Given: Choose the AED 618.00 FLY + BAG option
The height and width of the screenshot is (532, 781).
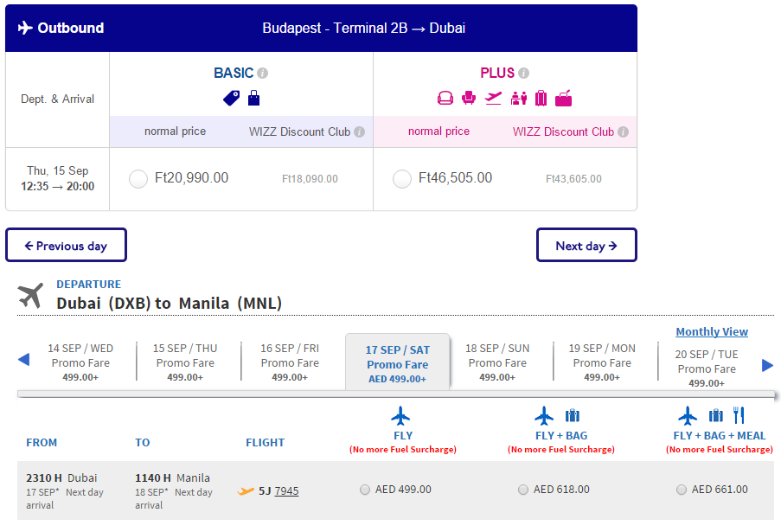Looking at the screenshot, I should click(523, 490).
